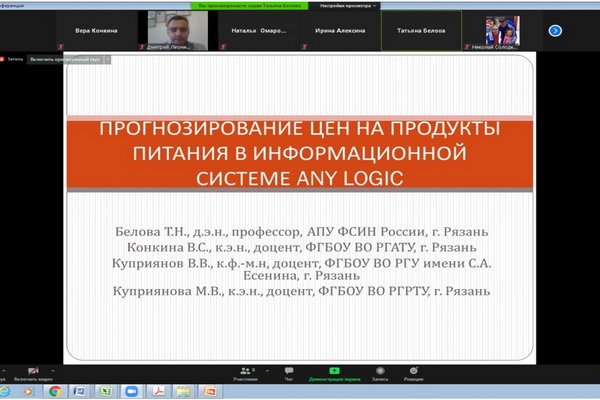The image size is (600, 400).
Task: Select Николай Солодк... participant tile
Action: [502, 31]
